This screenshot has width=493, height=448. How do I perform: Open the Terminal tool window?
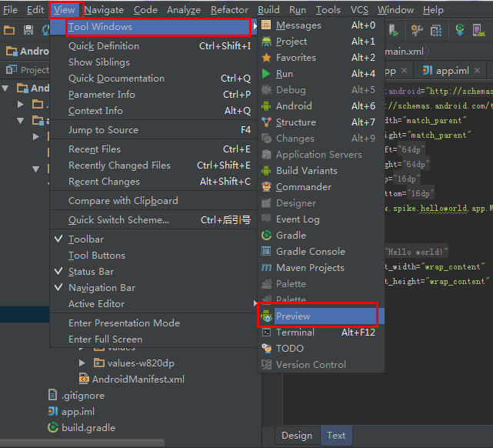point(321,333)
